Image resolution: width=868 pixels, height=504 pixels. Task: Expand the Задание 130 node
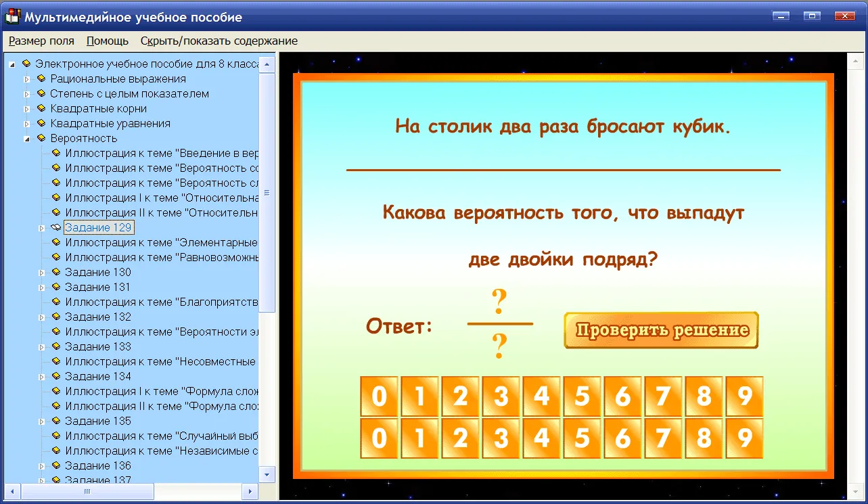[x=42, y=272]
